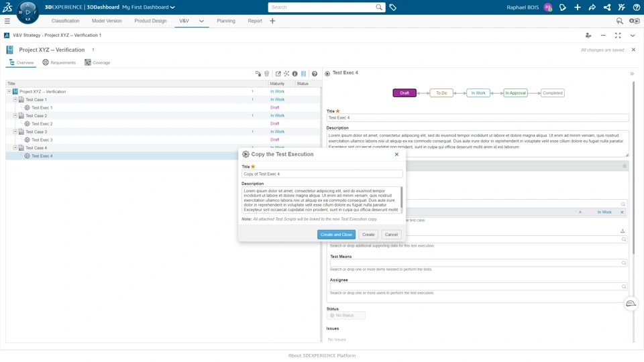Select the Test Exec 1 row
This screenshot has height=362, width=644.
(162, 107)
